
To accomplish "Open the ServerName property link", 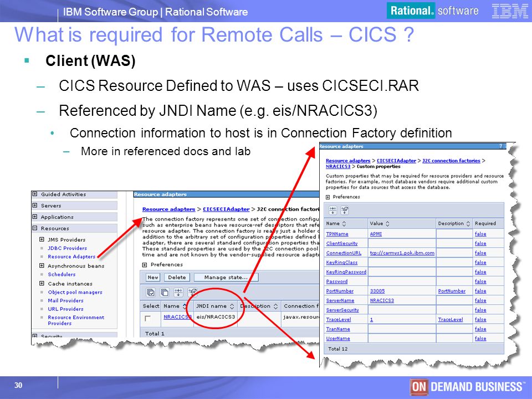I will tap(340, 300).
